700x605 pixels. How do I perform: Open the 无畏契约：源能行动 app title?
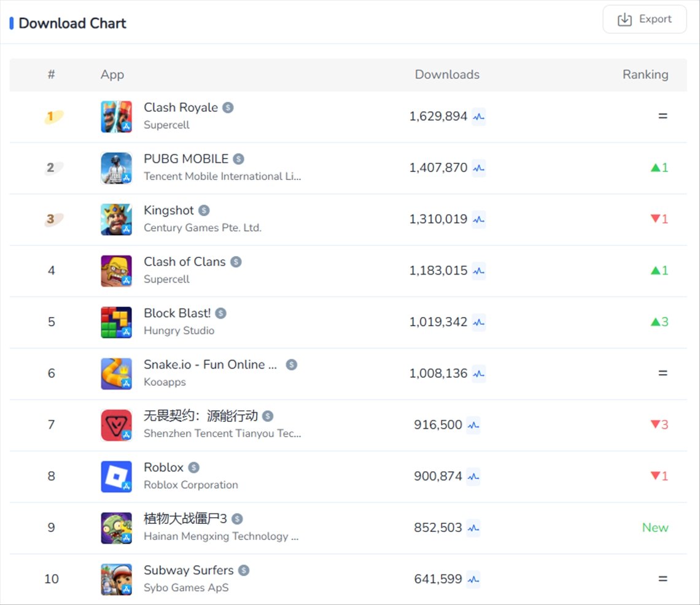pos(200,416)
